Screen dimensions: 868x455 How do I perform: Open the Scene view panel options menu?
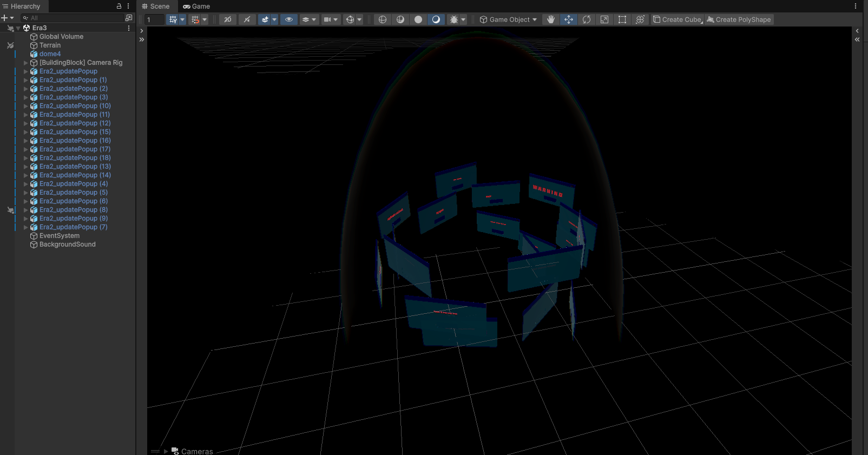856,6
